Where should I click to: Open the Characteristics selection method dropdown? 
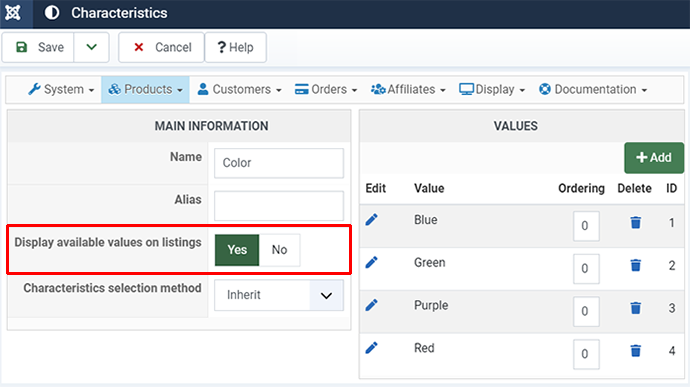coord(279,295)
